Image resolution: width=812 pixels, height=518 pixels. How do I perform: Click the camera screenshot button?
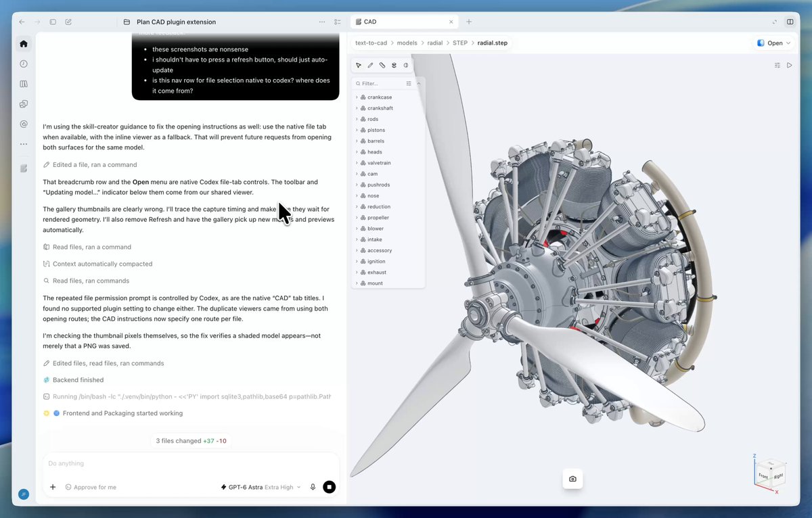point(572,479)
